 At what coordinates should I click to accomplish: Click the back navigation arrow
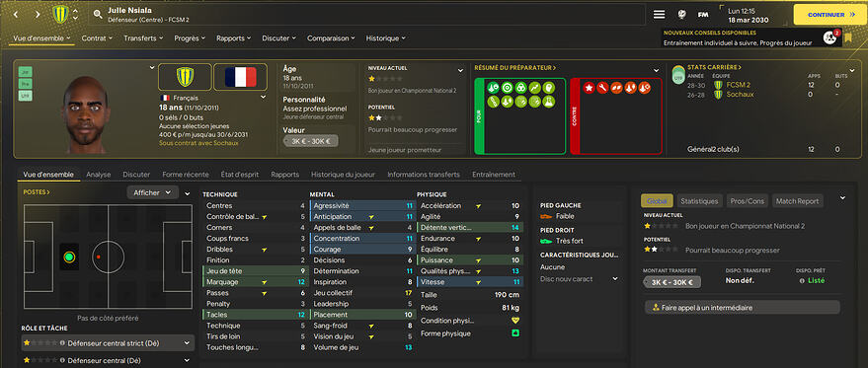pyautogui.click(x=16, y=15)
